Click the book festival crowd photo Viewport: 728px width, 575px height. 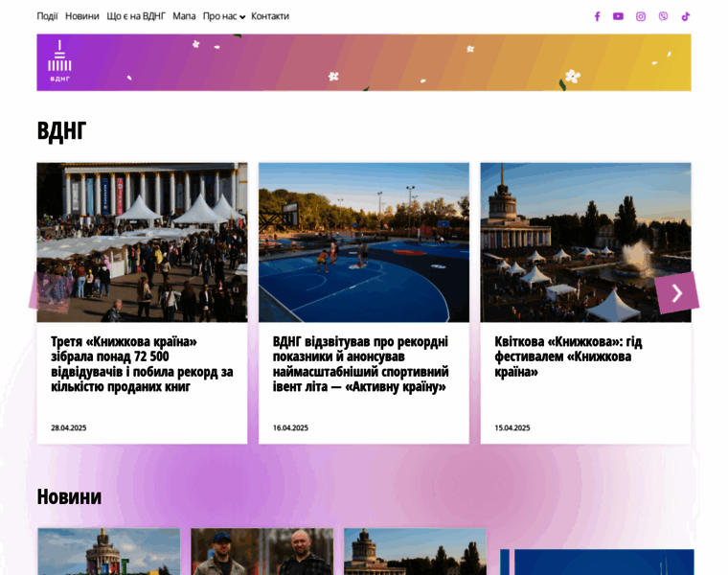(x=142, y=241)
